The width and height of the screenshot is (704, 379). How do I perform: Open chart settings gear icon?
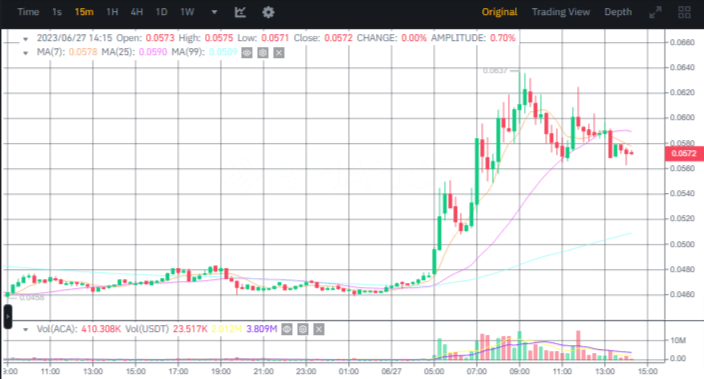pos(268,12)
